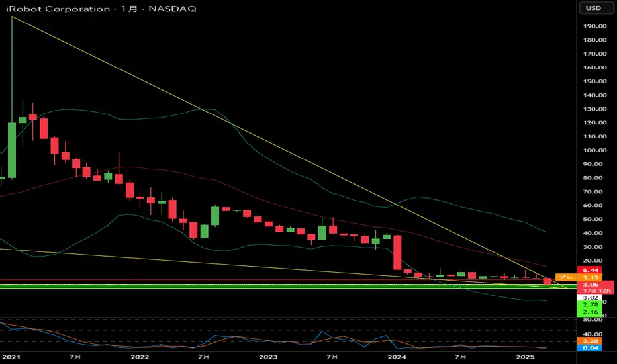This screenshot has width=617, height=364.
Task: Select the tall green candle at early 2021
Action: pos(12,150)
